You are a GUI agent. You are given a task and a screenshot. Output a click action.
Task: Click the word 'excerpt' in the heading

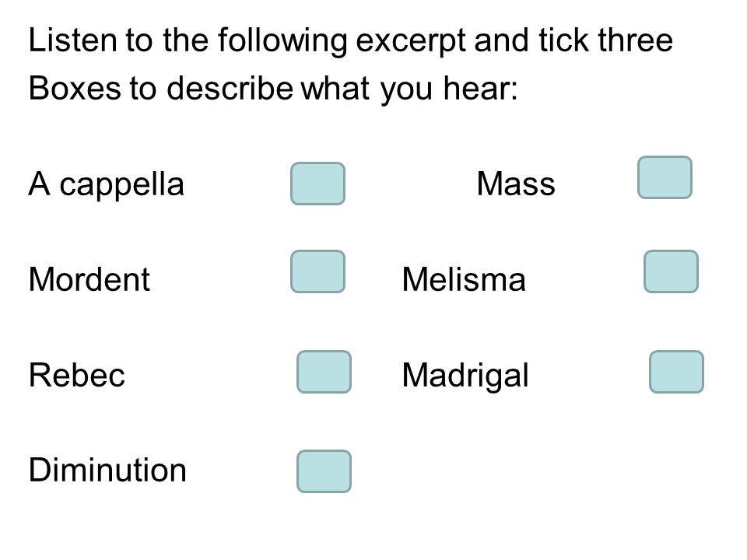(411, 41)
